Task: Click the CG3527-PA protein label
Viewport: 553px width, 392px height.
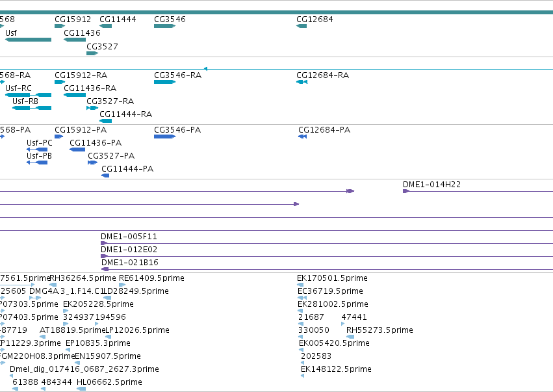Action: (111, 156)
